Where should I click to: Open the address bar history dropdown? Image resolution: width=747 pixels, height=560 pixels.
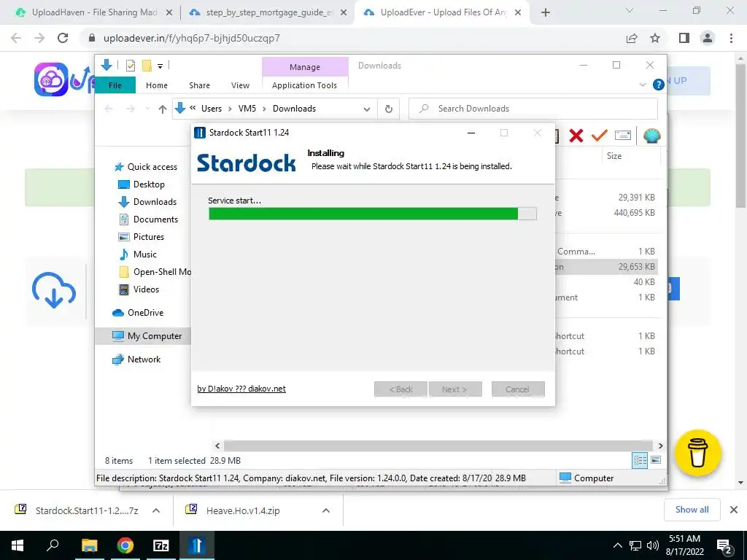point(366,109)
